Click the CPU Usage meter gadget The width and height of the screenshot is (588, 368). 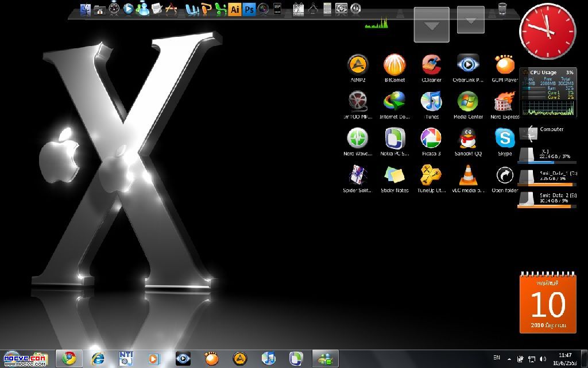pyautogui.click(x=548, y=93)
